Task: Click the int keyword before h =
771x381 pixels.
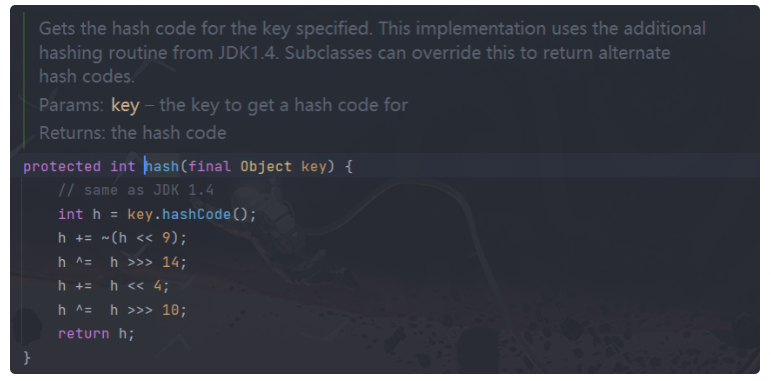Action: click(71, 214)
